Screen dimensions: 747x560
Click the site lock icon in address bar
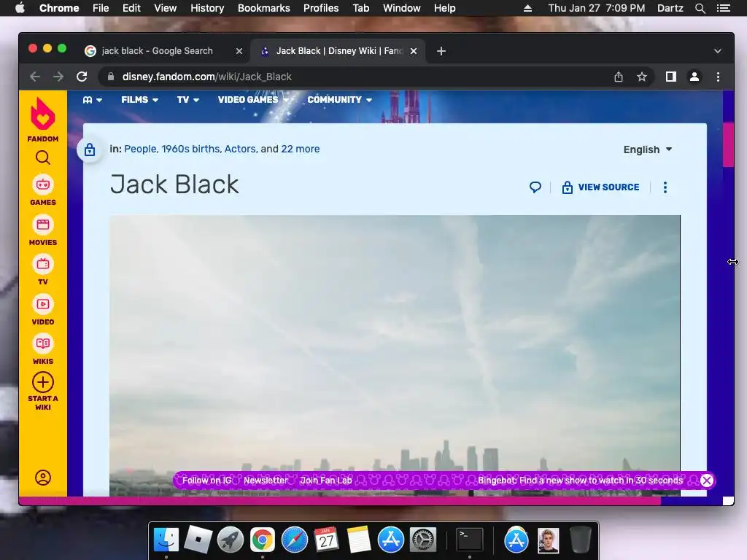(111, 77)
